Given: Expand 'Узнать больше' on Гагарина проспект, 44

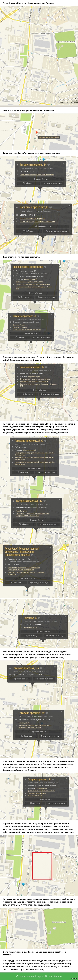Looking at the screenshot, I should click(x=41, y=178).
